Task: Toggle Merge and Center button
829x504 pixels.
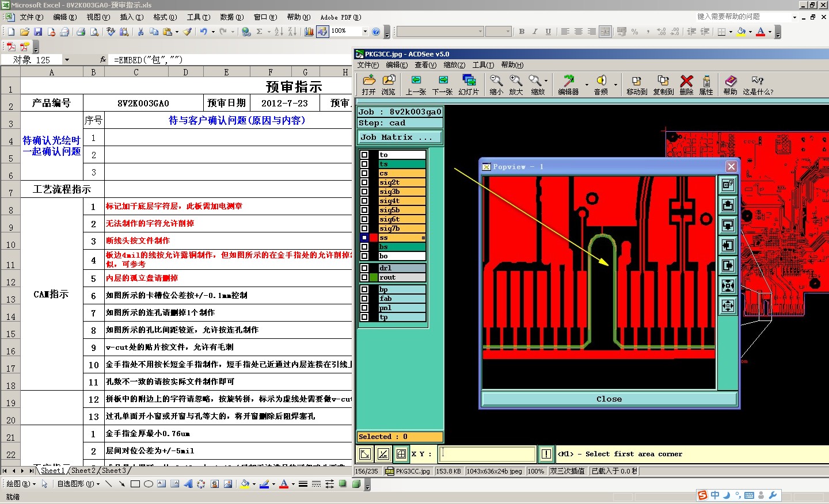Action: [x=605, y=32]
